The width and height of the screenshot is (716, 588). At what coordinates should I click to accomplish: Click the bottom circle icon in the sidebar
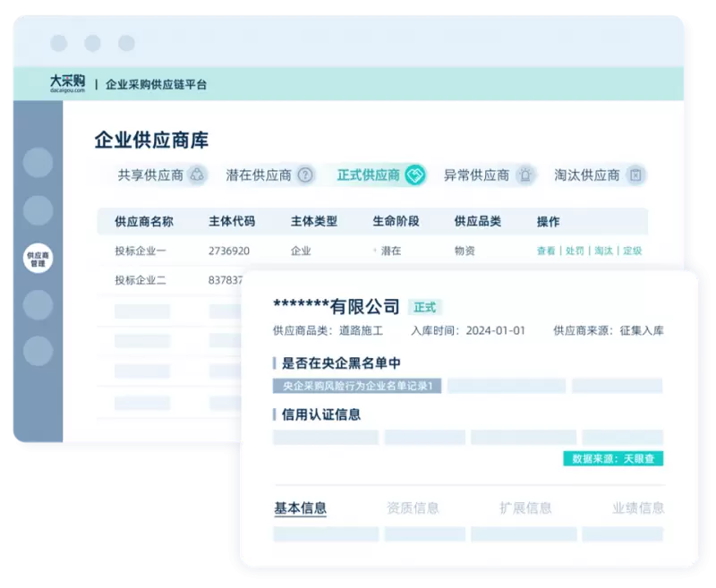pos(38,351)
